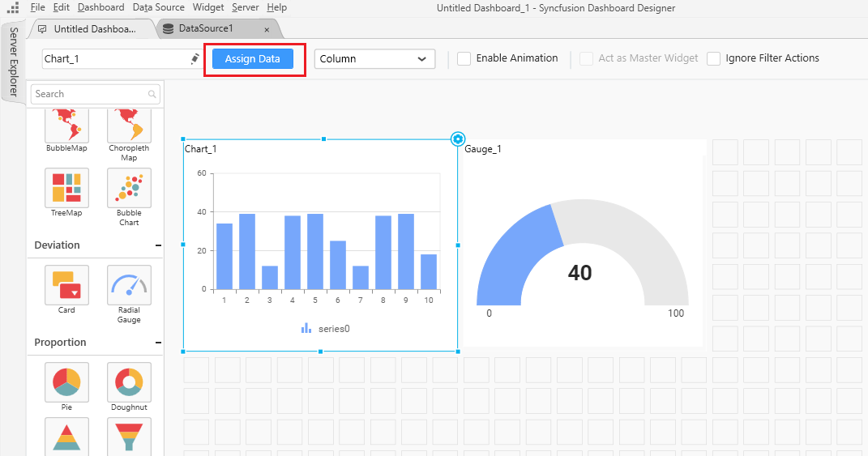Viewport: 868px width, 456px height.
Task: Choose the Doughnut chart widget icon
Action: tap(129, 382)
